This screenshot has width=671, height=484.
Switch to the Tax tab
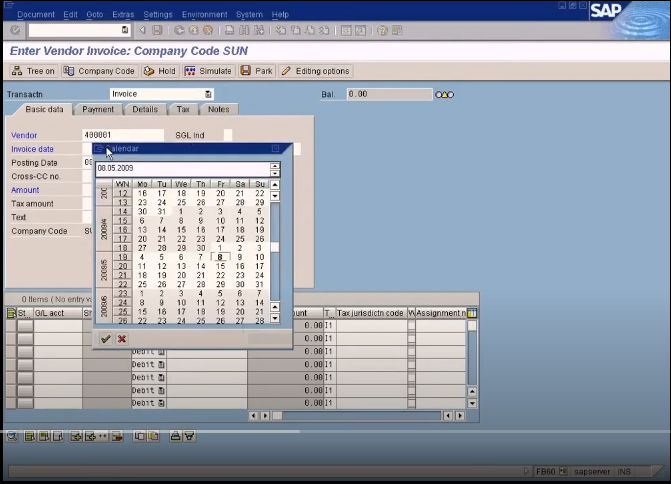[183, 110]
